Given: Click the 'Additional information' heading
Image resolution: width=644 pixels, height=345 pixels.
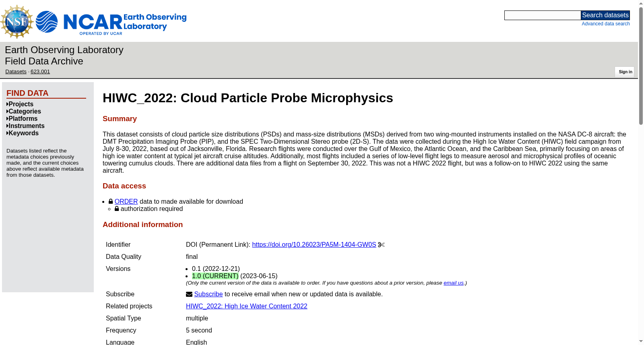Looking at the screenshot, I should point(142,225).
